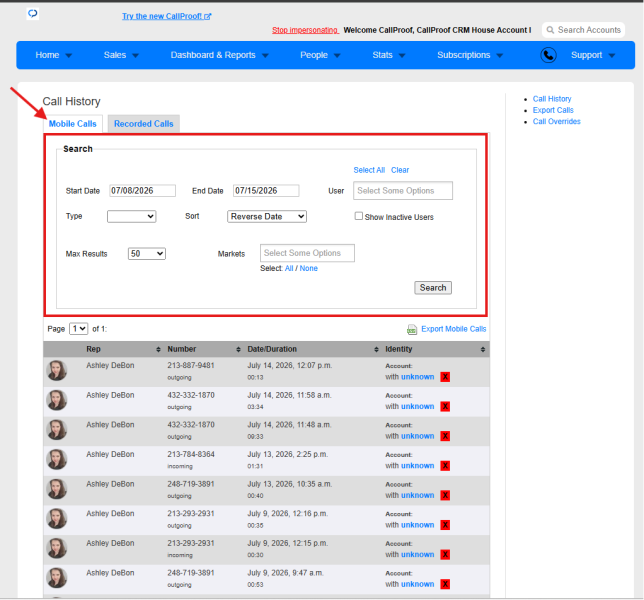Expand the Dashboard & Reports menu
The width and height of the screenshot is (644, 600).
coord(219,55)
